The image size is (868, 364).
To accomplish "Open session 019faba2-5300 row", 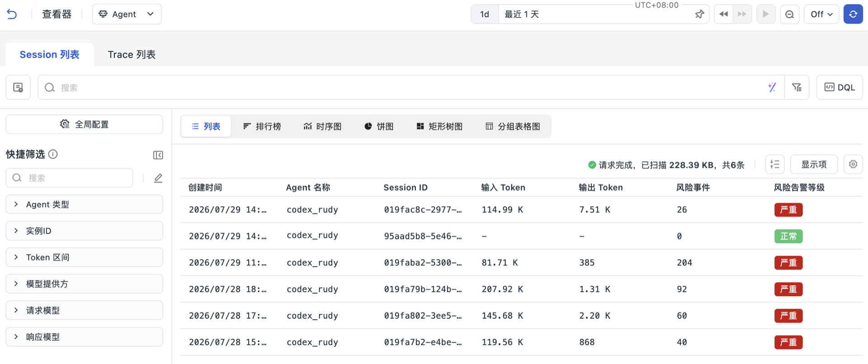I will click(521, 262).
